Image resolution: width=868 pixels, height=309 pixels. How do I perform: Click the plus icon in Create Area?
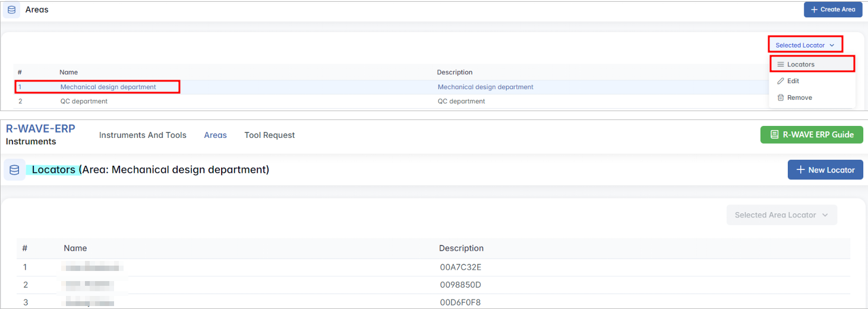pos(815,10)
